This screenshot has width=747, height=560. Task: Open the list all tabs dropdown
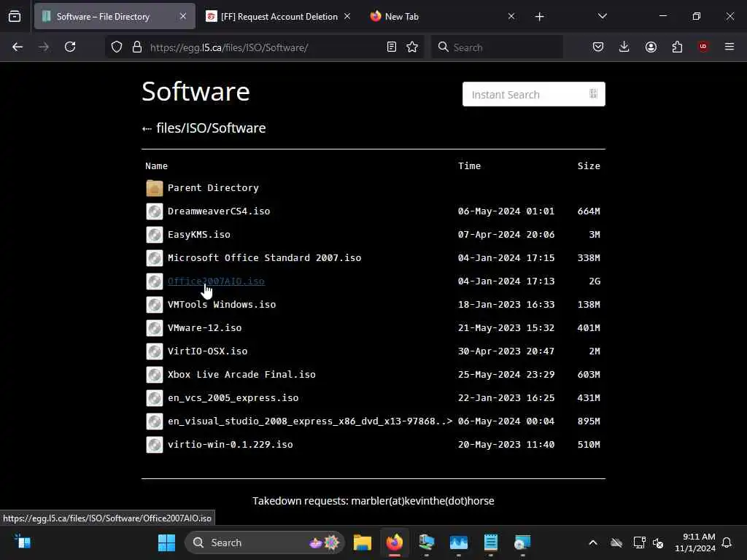[x=602, y=17]
